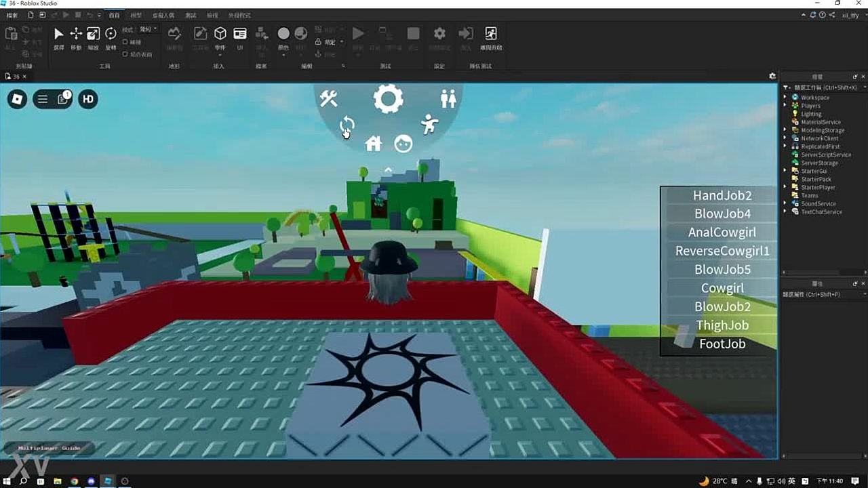This screenshot has width=868, height=488.
Task: Click the Multiplayer Guide button in viewport
Action: (x=49, y=448)
